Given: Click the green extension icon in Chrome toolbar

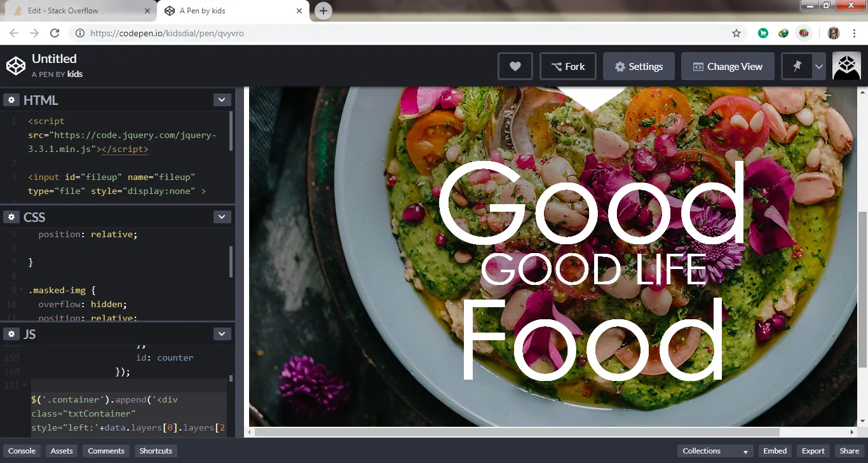Looking at the screenshot, I should pyautogui.click(x=763, y=33).
